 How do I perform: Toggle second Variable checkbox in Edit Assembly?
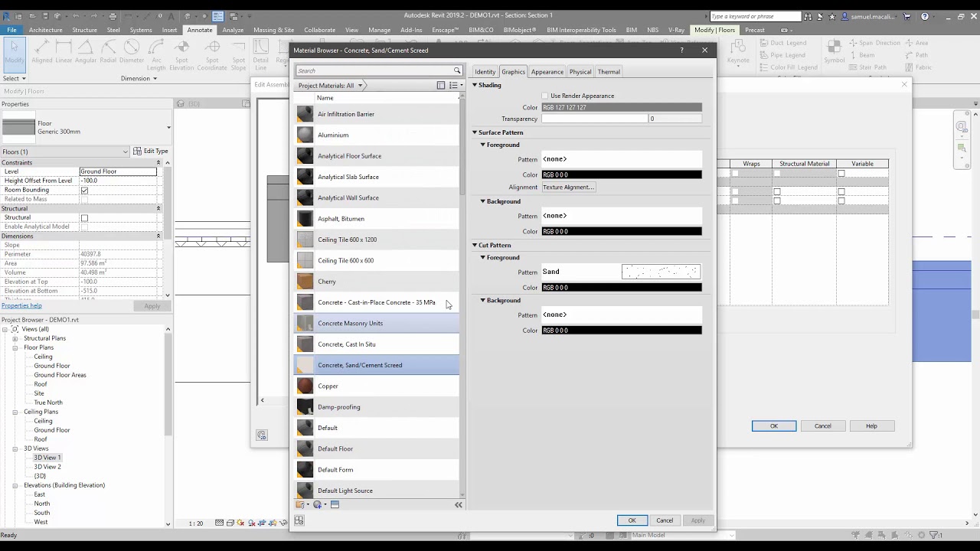tap(841, 191)
